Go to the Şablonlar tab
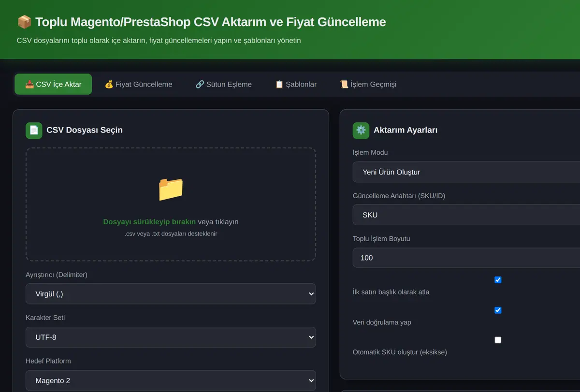The width and height of the screenshot is (580, 392). pos(296,84)
